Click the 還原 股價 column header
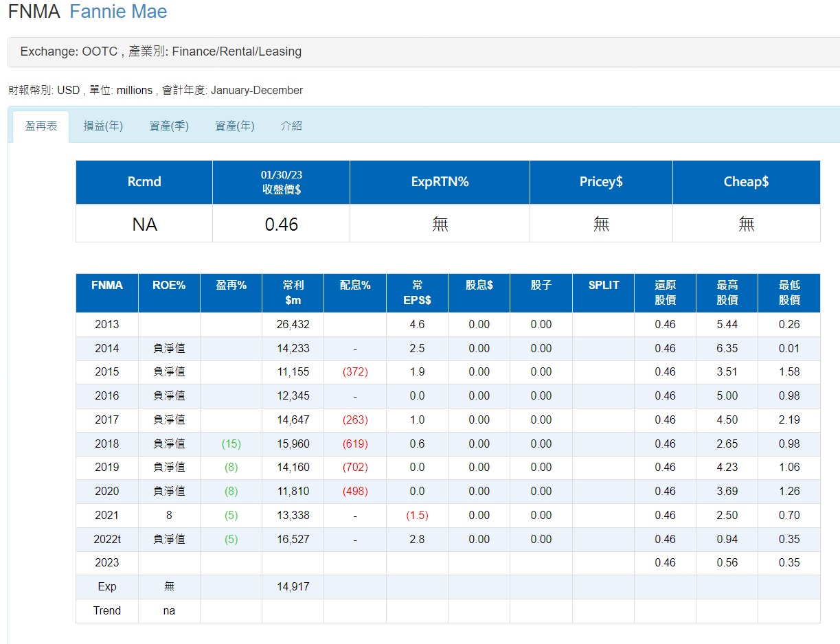 666,293
